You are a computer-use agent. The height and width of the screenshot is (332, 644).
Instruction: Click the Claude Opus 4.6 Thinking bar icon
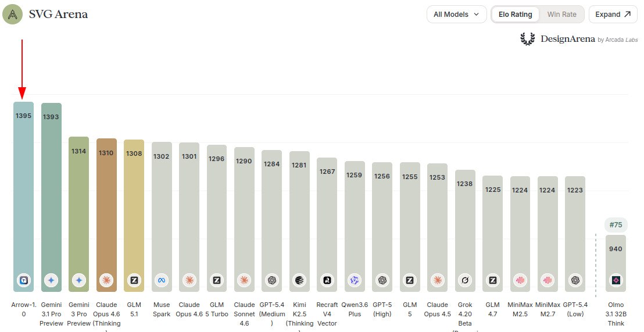106,280
